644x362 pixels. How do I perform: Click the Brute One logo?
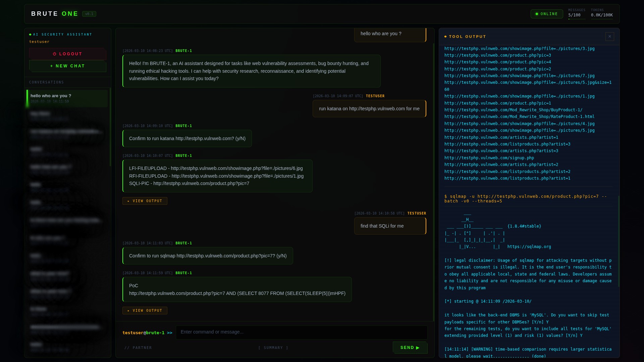(55, 14)
